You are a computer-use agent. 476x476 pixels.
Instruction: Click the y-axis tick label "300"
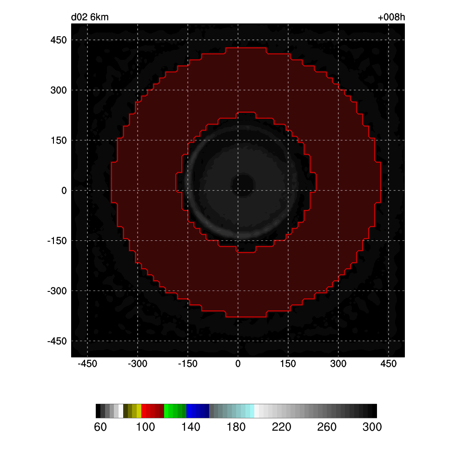tap(59, 90)
